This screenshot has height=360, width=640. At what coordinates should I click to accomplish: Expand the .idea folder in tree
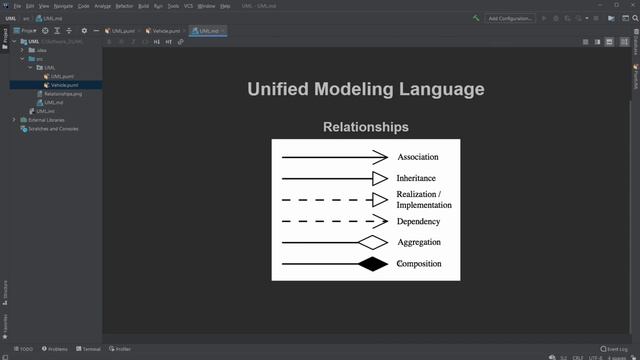(x=22, y=50)
